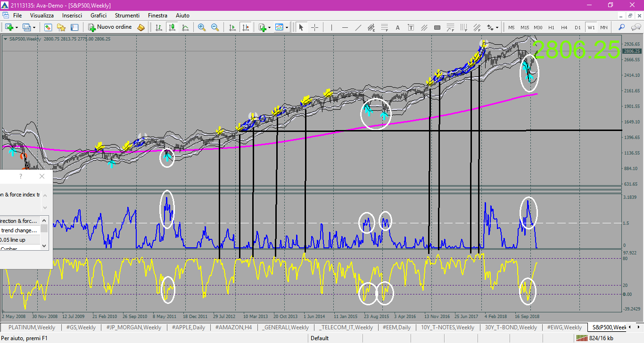Switch to bar chart display
The height and width of the screenshot is (343, 644).
click(159, 27)
